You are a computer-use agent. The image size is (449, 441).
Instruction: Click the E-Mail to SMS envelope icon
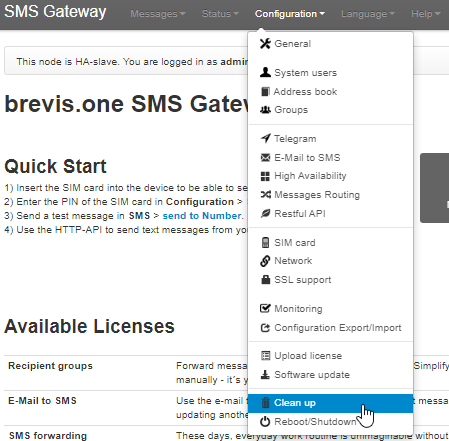click(x=265, y=157)
